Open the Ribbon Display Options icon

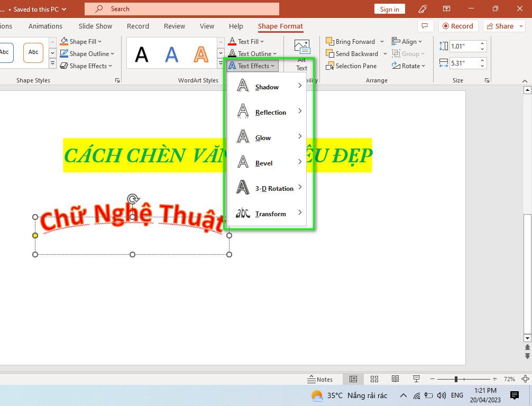point(446,9)
